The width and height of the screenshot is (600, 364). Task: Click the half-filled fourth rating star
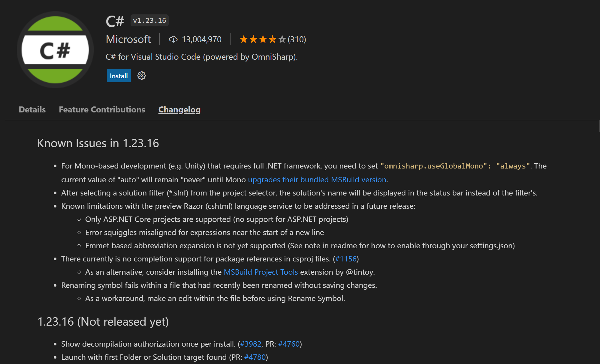[x=273, y=39]
